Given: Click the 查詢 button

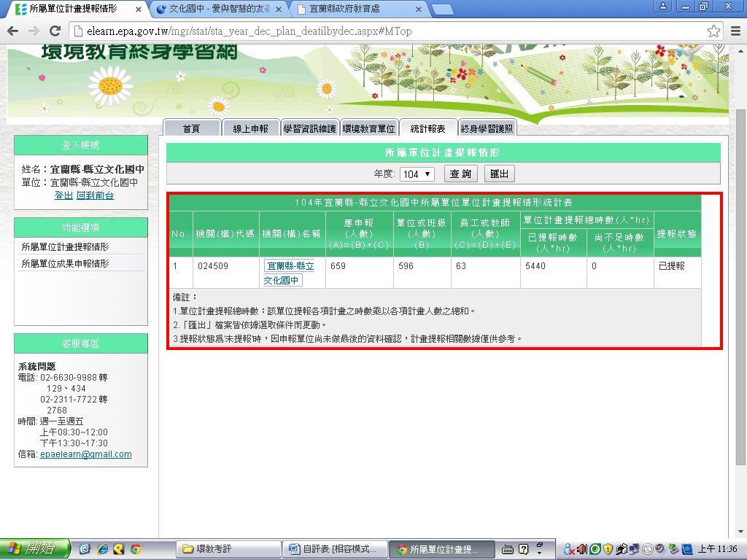Looking at the screenshot, I should click(x=460, y=174).
